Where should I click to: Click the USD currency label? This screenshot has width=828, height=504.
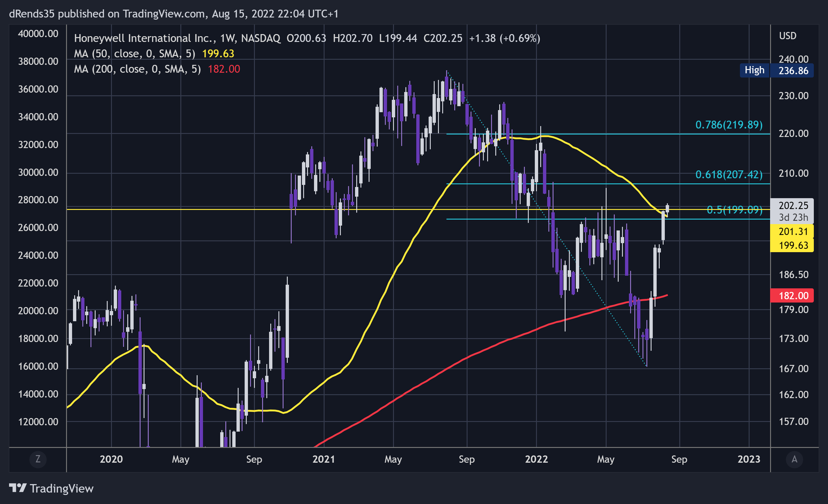(x=788, y=36)
